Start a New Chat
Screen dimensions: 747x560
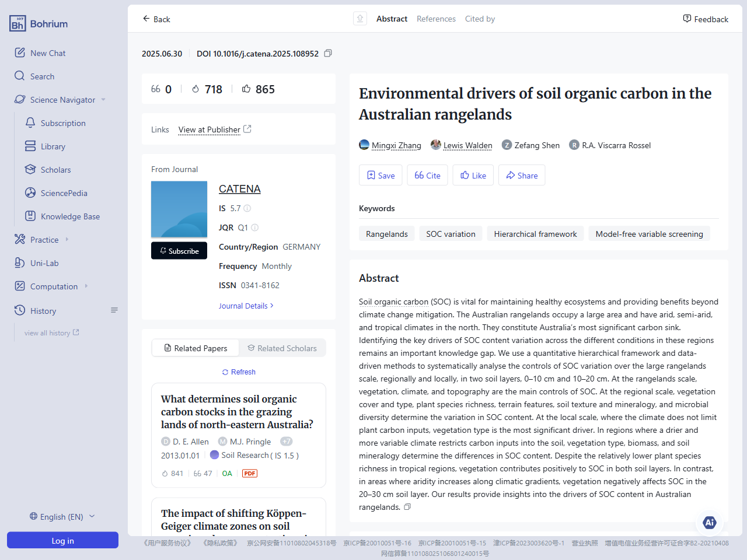coord(47,52)
